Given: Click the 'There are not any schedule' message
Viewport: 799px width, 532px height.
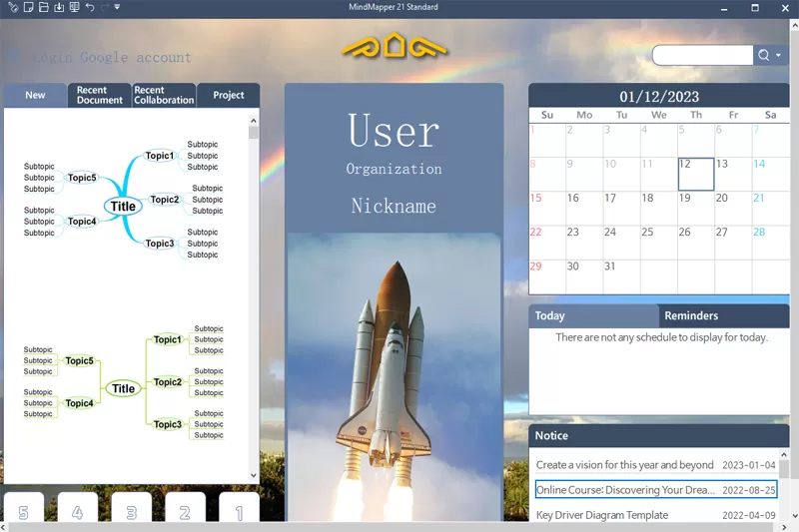Looking at the screenshot, I should 661,337.
